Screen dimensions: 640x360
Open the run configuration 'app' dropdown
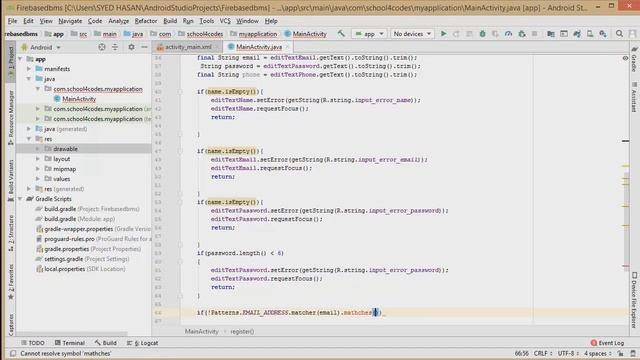369,34
